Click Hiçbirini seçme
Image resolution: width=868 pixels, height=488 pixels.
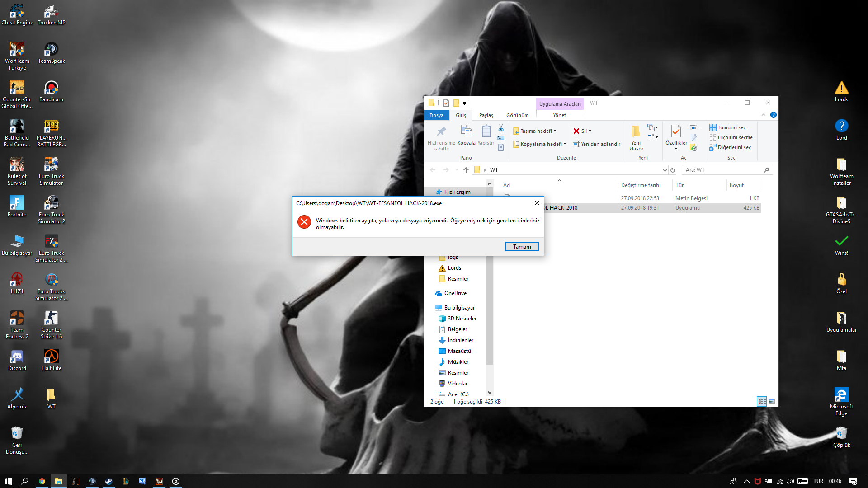pos(731,137)
